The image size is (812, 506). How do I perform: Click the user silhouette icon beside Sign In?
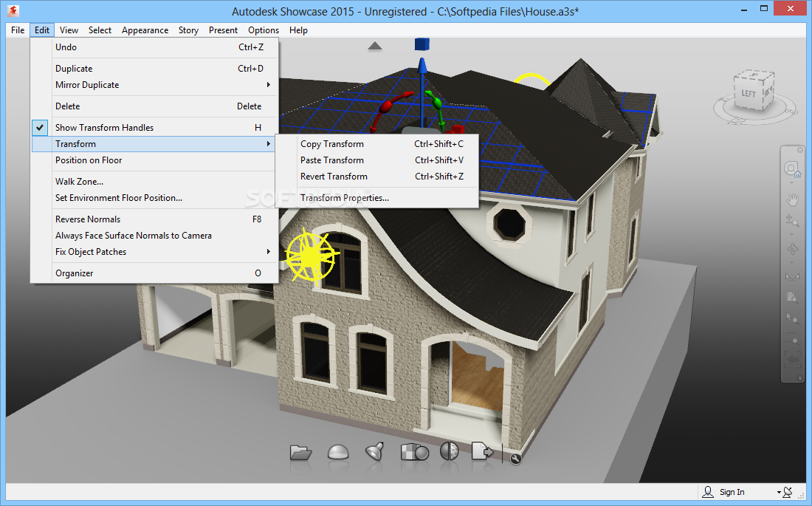point(707,491)
